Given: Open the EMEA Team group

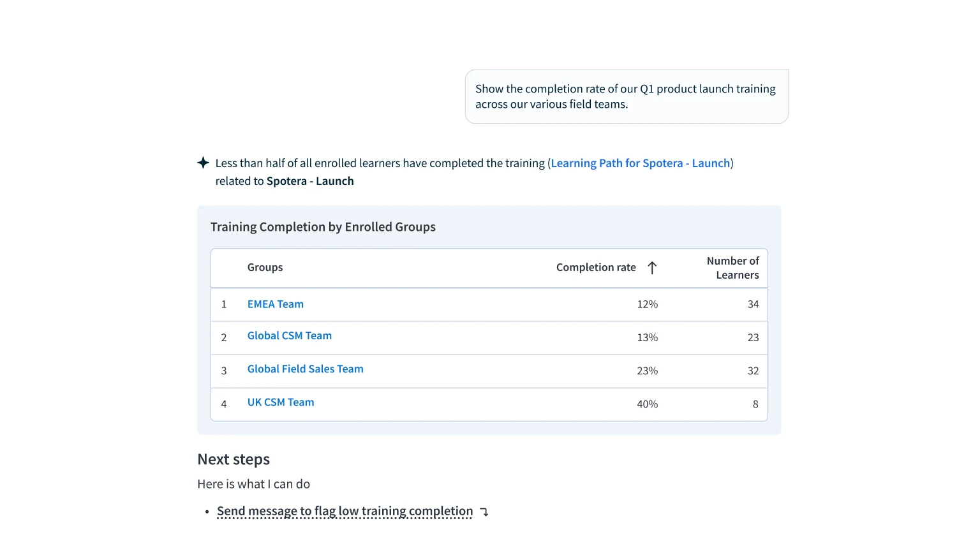Looking at the screenshot, I should [276, 304].
